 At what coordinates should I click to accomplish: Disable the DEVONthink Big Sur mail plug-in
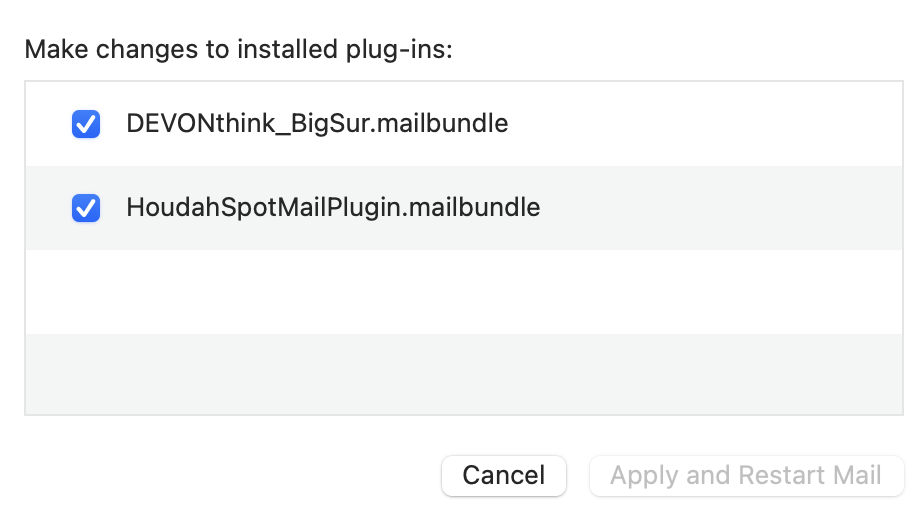tap(86, 124)
